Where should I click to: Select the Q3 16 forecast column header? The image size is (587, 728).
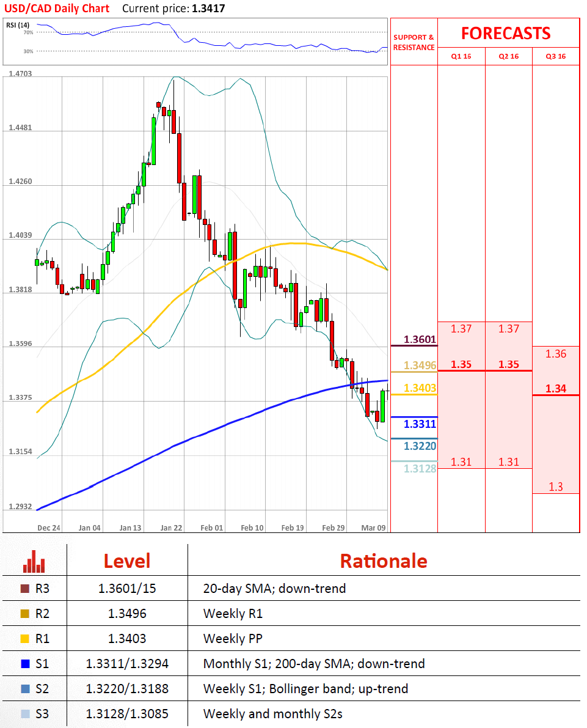555,56
